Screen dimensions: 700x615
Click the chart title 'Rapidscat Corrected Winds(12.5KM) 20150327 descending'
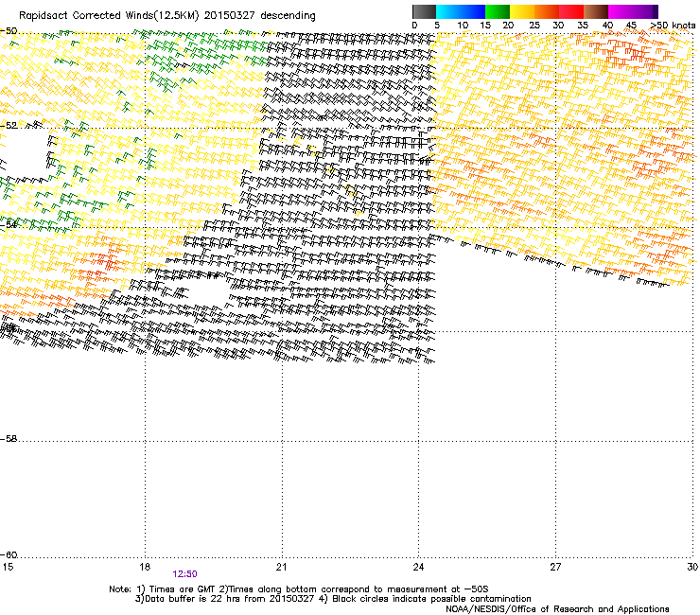[x=167, y=16]
